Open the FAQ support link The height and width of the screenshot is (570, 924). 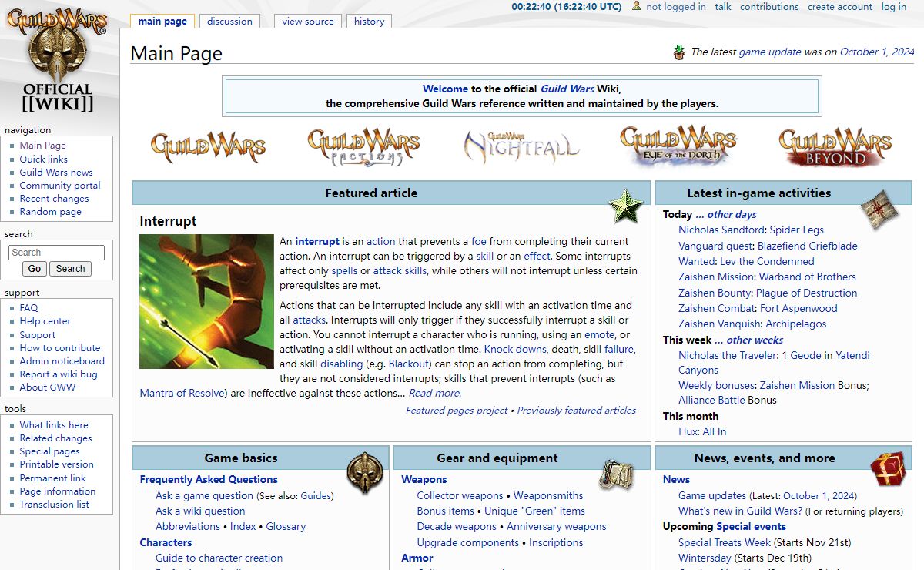[x=28, y=308]
